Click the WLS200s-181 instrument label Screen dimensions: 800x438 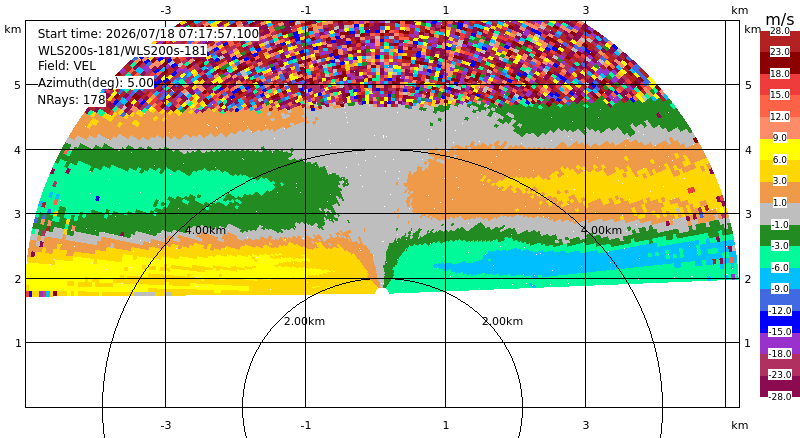[x=122, y=50]
